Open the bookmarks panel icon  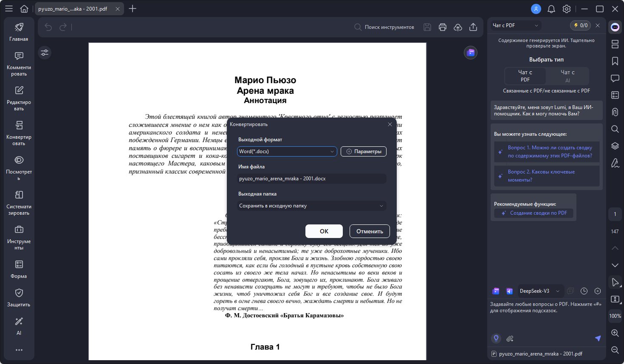pos(615,61)
